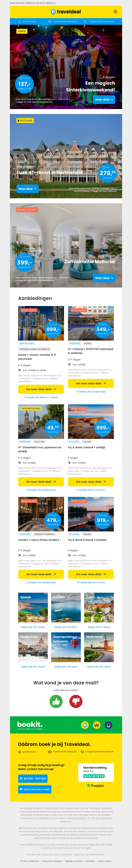Open the hamburger menu in the header
This screenshot has height=868, width=132.
pyautogui.click(x=115, y=11)
